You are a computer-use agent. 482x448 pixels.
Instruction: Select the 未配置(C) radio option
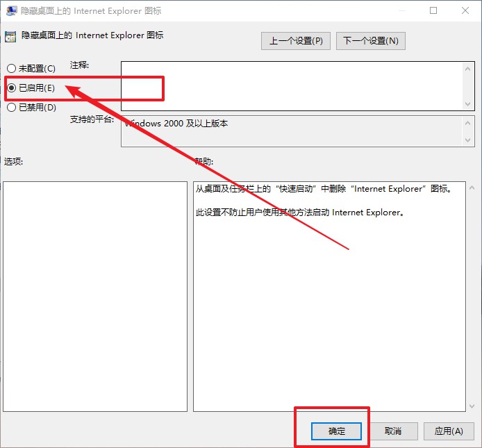tap(31, 68)
